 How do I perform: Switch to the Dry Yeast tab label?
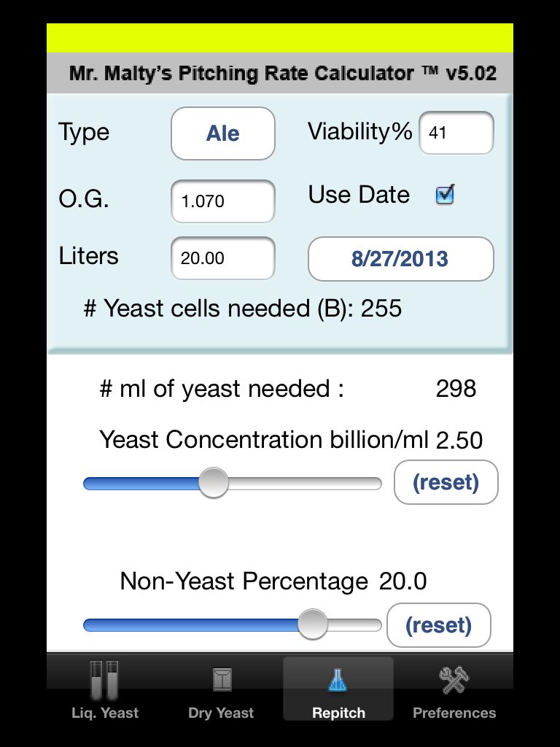tap(221, 713)
